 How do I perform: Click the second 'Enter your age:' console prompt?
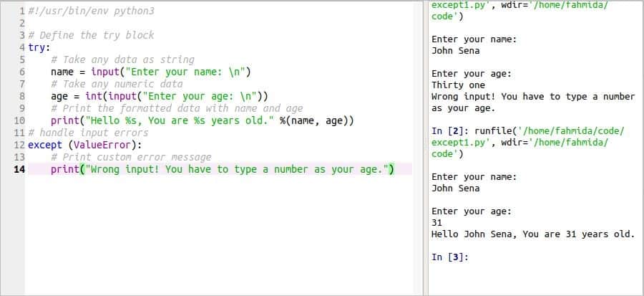point(472,211)
